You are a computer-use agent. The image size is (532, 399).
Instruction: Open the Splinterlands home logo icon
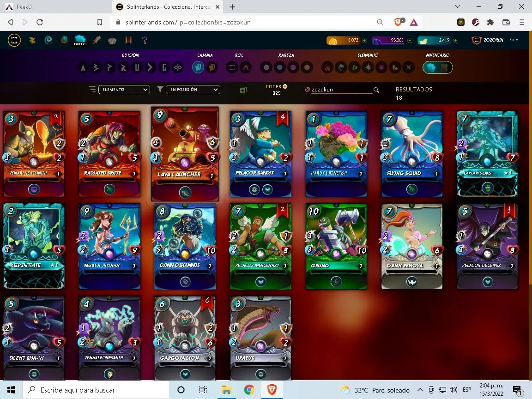14,40
